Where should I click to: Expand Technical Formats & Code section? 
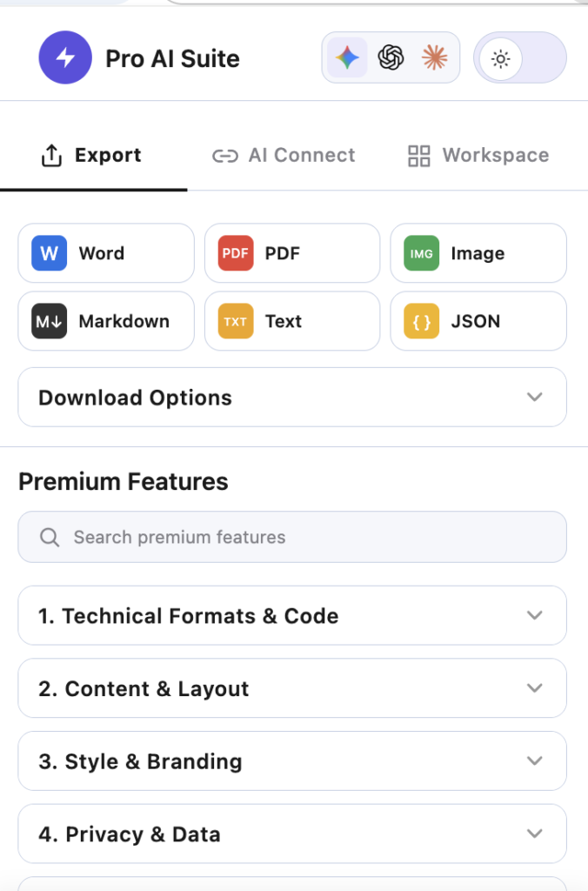click(292, 615)
